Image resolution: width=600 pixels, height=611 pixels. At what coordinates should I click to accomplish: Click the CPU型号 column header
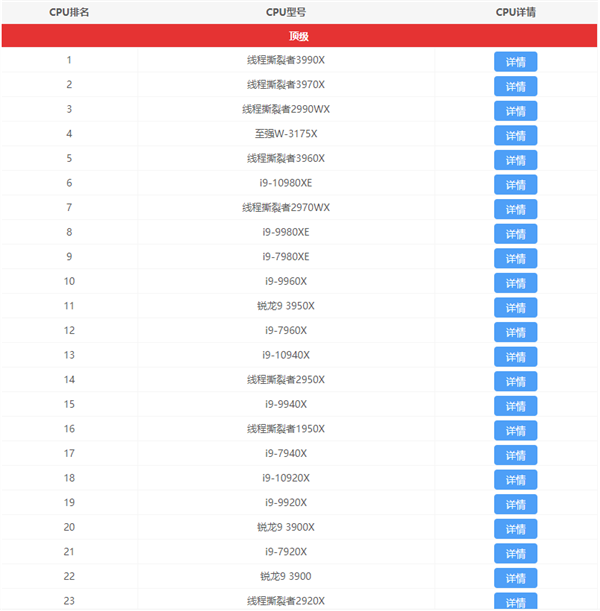[x=286, y=12]
